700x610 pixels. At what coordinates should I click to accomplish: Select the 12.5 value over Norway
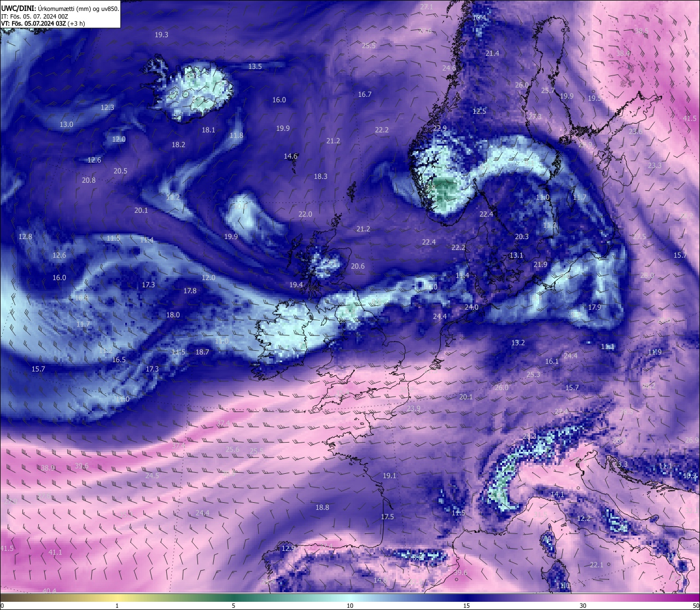479,111
